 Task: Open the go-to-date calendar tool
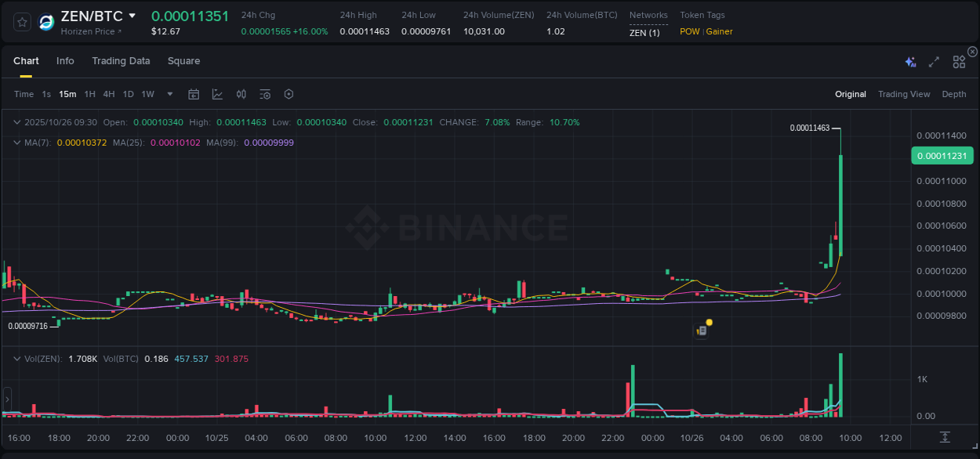tap(194, 94)
